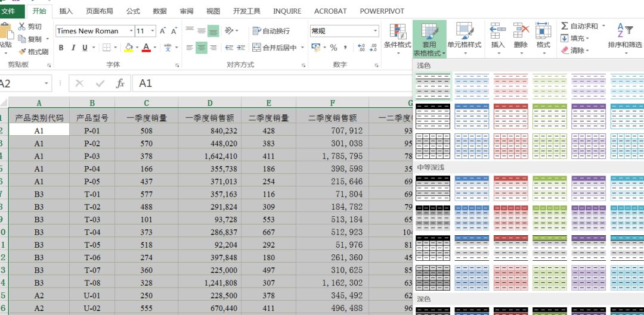
Task: Decrease font size with smaller A icon
Action: pyautogui.click(x=174, y=31)
